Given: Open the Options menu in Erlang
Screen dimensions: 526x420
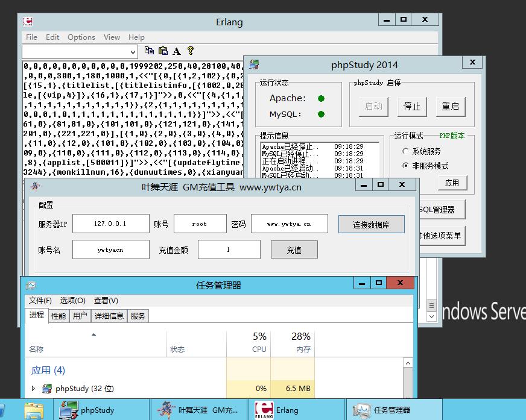Looking at the screenshot, I should pyautogui.click(x=81, y=37).
